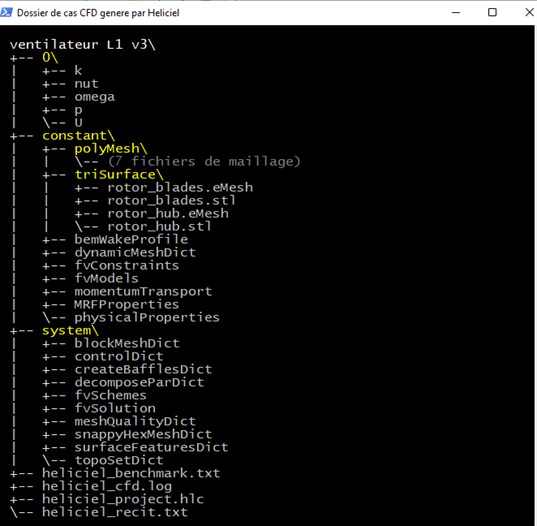537x526 pixels.
Task: Click the MRFProperties file line
Action: [127, 304]
